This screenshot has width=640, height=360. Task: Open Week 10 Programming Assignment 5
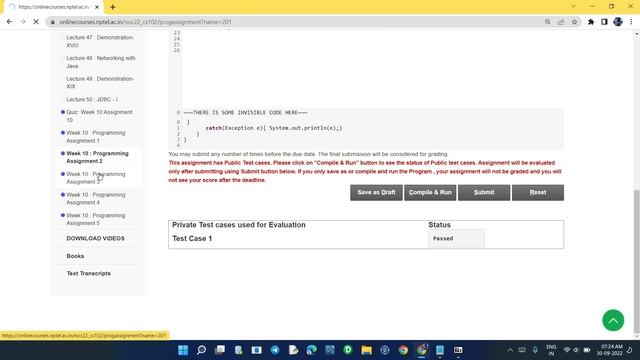click(96, 219)
